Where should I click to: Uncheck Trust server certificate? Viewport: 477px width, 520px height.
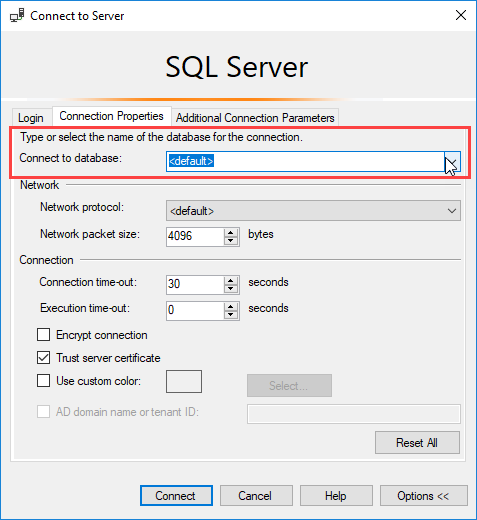click(x=43, y=358)
